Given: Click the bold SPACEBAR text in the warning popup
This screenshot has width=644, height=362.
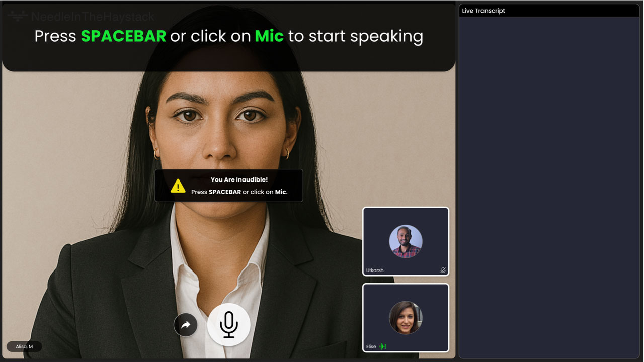Looking at the screenshot, I should click(x=225, y=192).
